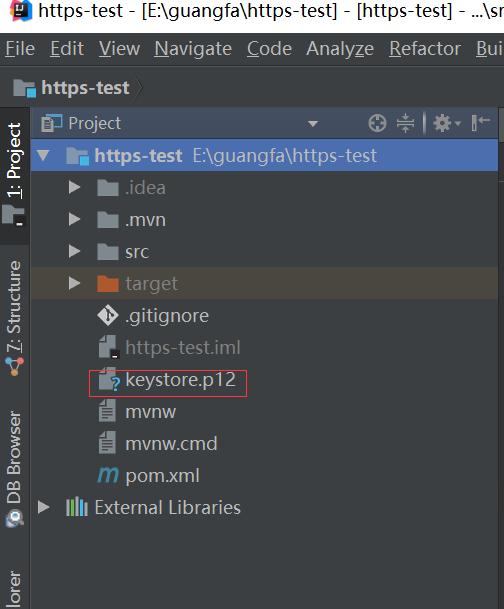Image resolution: width=504 pixels, height=609 pixels.
Task: Open the 7: Structure side tab
Action: coord(14,318)
